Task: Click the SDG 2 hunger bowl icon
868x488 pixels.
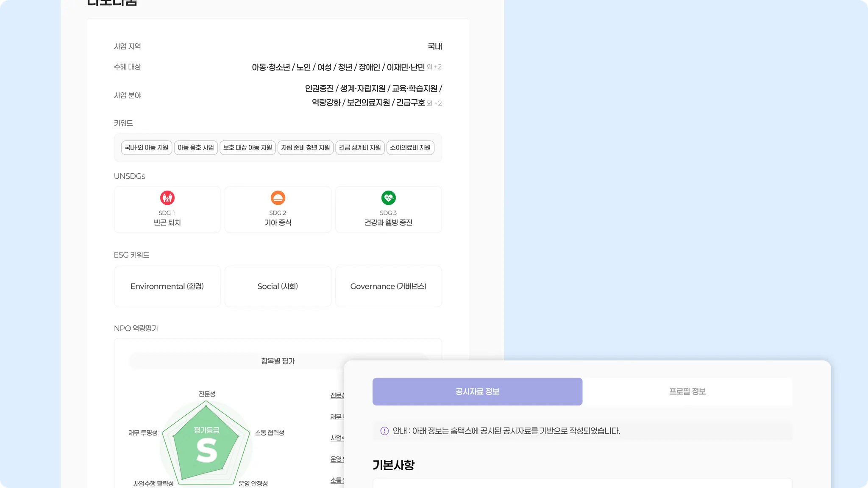Action: [x=278, y=198]
